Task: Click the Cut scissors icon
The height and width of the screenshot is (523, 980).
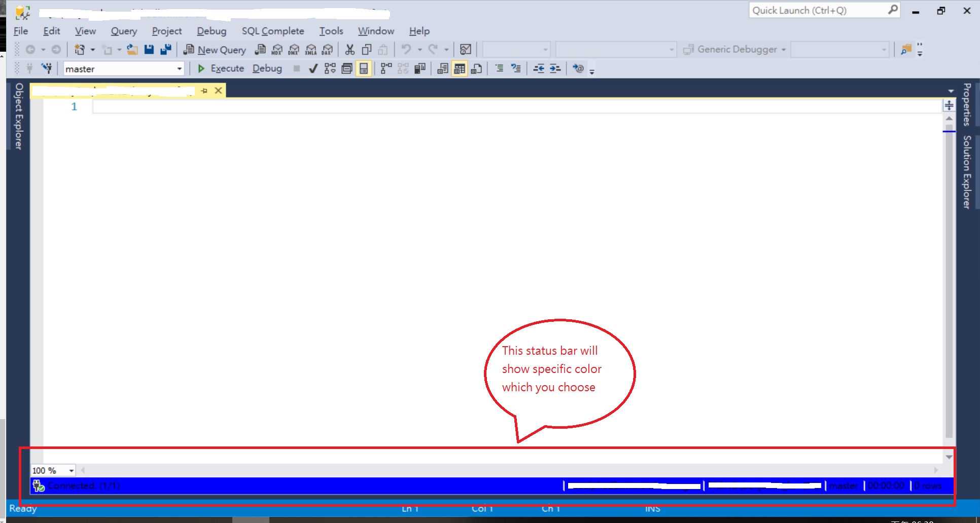Action: point(349,50)
